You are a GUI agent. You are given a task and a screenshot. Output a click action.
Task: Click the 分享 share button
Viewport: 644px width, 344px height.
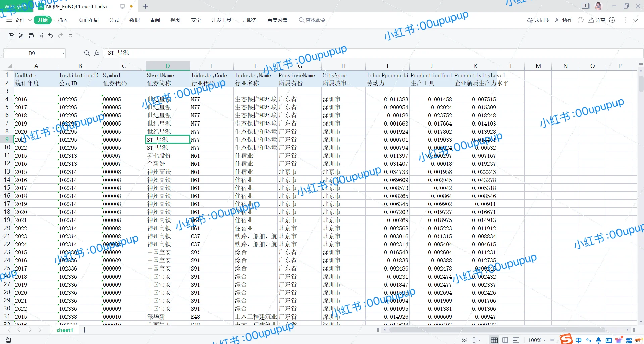point(597,20)
